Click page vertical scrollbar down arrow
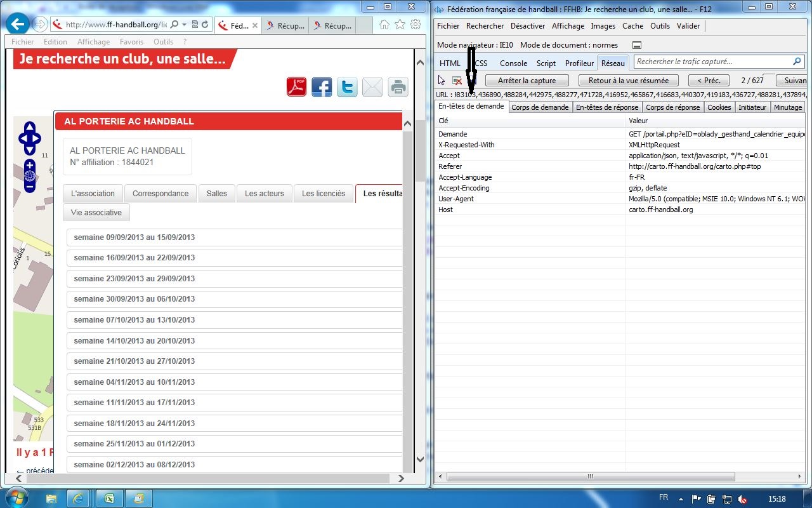 click(x=419, y=459)
